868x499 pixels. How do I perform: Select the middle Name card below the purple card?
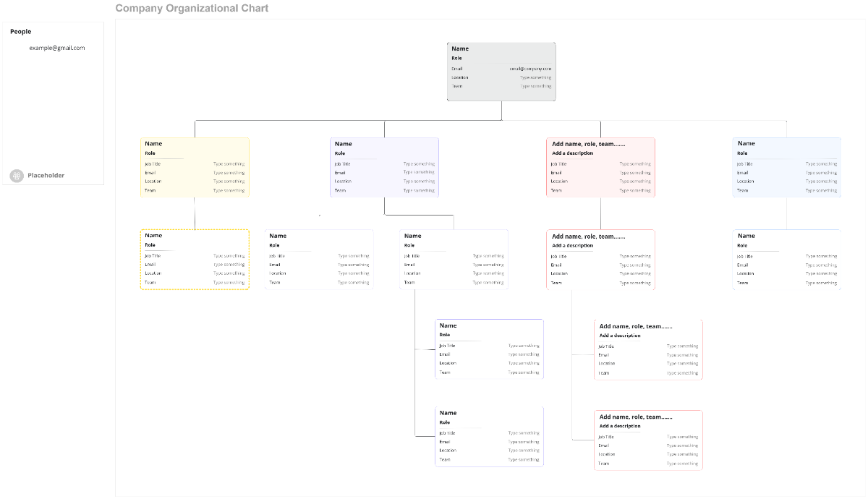point(454,259)
